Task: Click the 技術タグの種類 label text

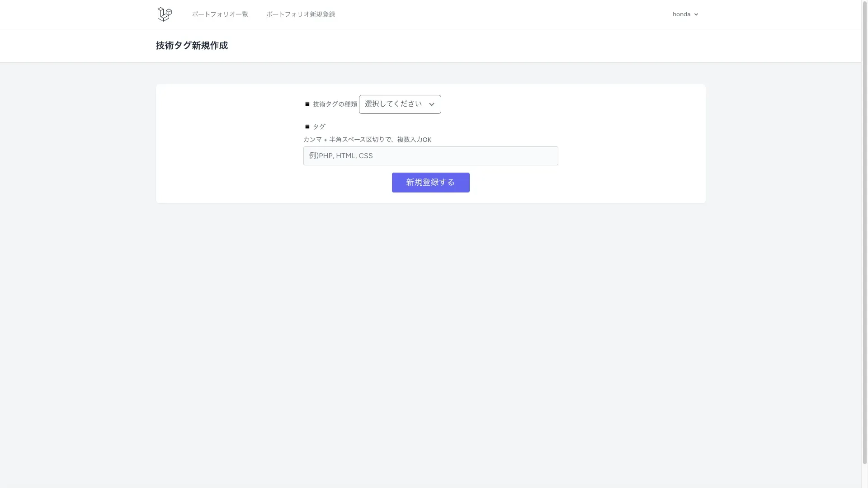Action: [335, 104]
